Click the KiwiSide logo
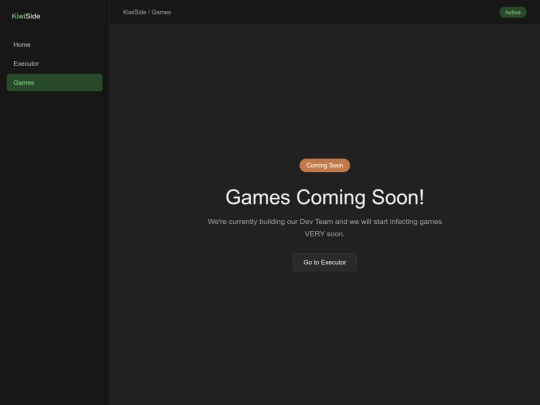 point(26,16)
